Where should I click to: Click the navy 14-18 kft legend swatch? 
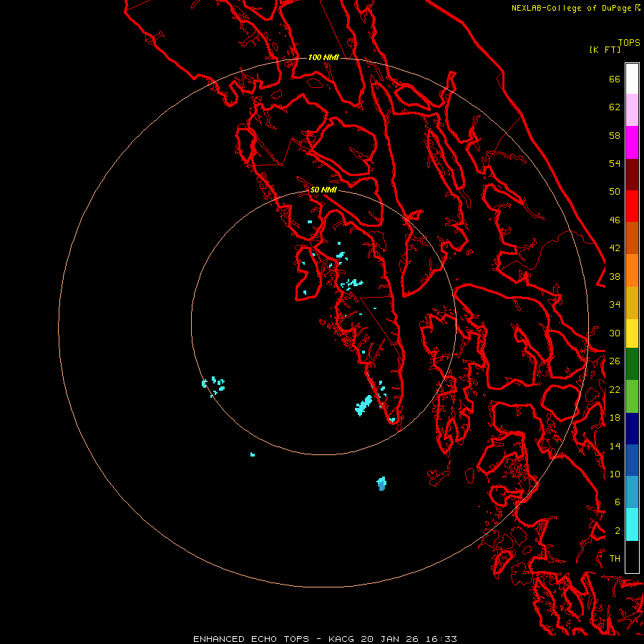coord(632,429)
